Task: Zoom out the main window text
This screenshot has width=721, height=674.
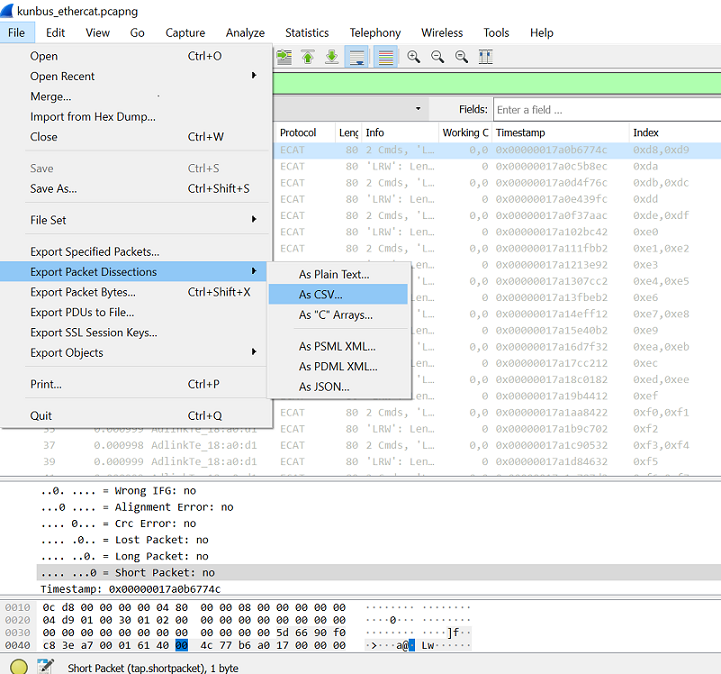Action: point(437,57)
